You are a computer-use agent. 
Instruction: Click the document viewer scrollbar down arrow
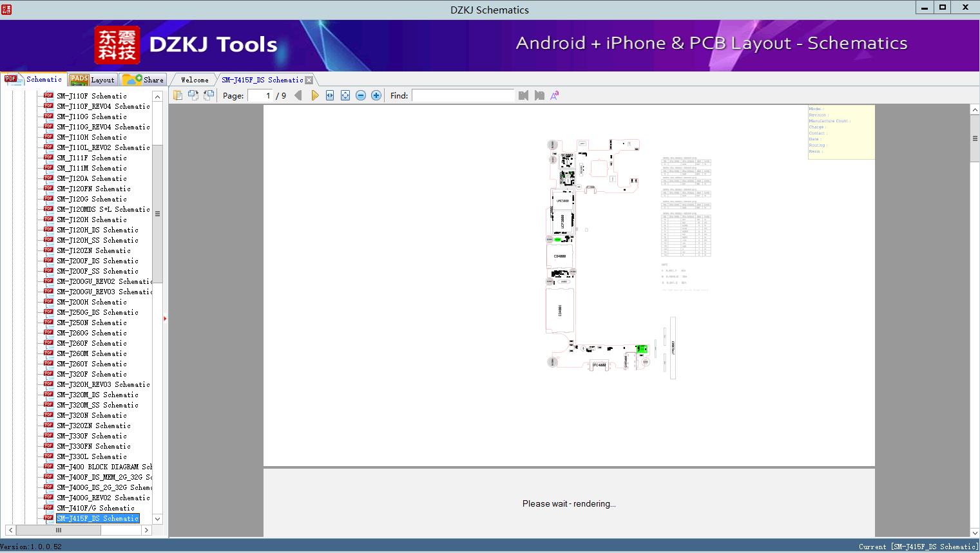coord(975,532)
